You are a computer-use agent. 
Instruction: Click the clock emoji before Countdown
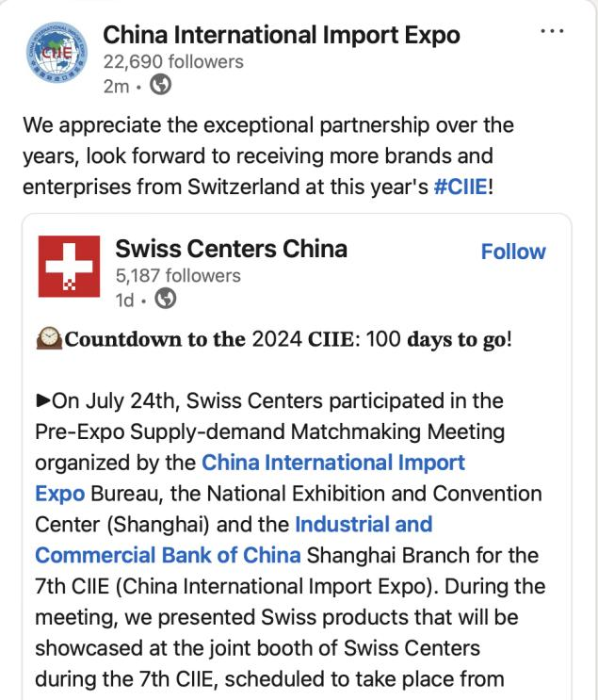[49, 339]
